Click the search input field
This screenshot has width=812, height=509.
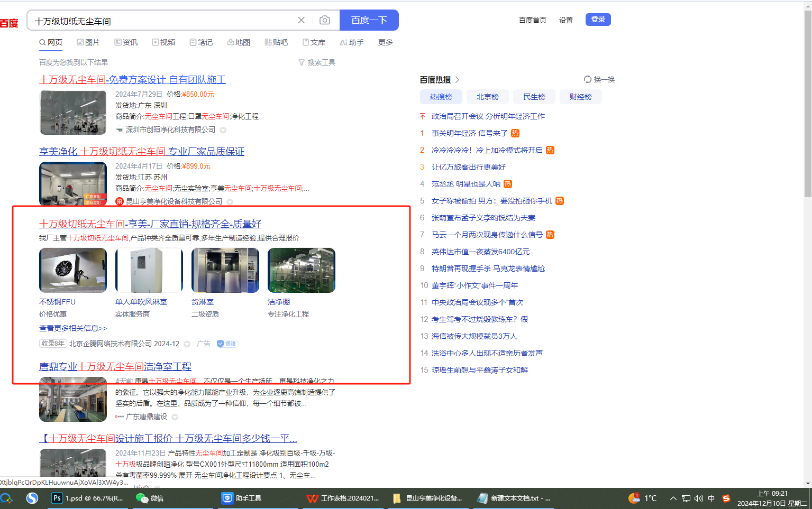coord(159,21)
